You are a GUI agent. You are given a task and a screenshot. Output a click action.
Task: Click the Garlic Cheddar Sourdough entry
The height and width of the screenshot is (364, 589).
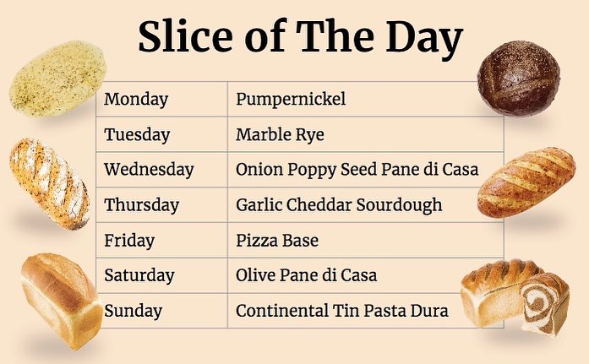[x=339, y=205]
